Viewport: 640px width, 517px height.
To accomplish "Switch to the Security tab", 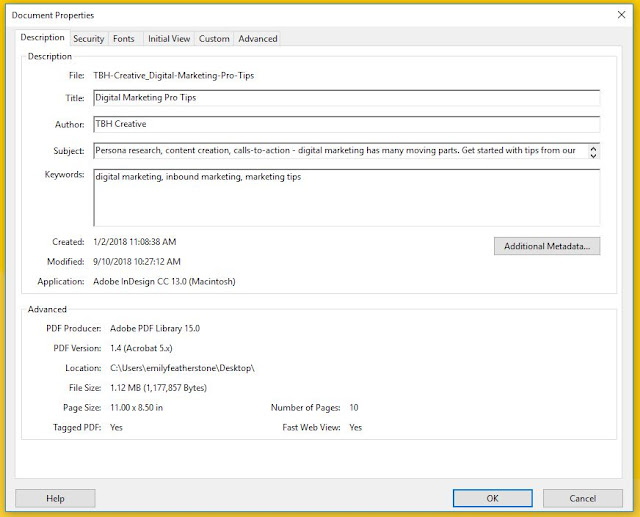I will 88,38.
